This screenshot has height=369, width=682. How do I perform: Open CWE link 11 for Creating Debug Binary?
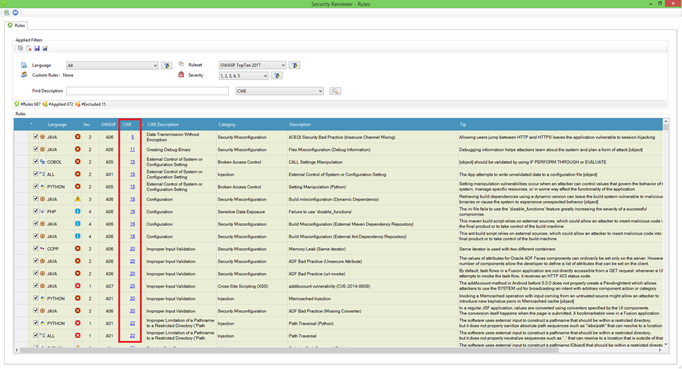point(132,149)
